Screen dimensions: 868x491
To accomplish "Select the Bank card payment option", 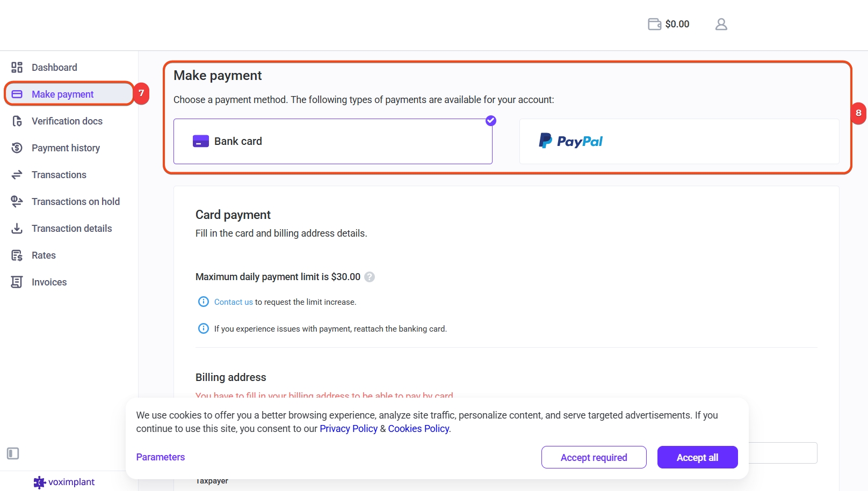I will pyautogui.click(x=332, y=141).
